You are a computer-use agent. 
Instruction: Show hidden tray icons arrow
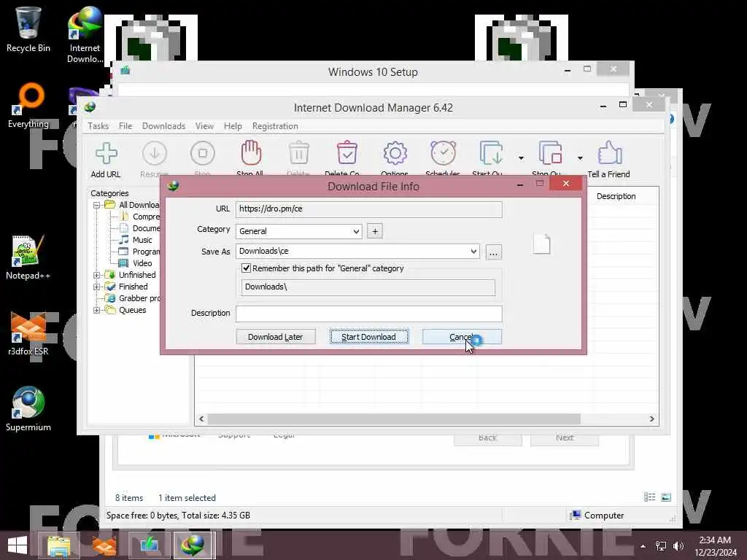[643, 546]
